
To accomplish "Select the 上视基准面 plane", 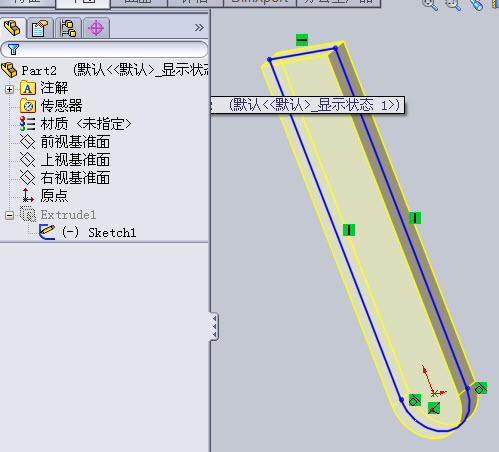I will (x=75, y=160).
